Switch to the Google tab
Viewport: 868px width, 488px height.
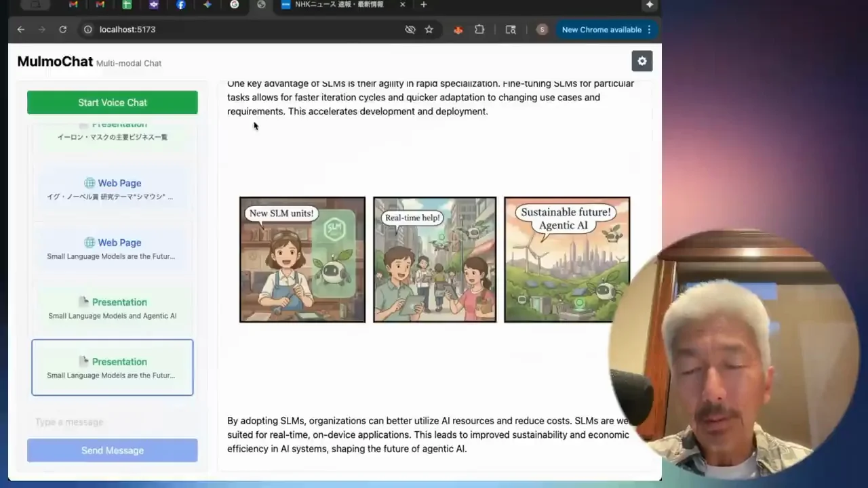[x=235, y=5]
